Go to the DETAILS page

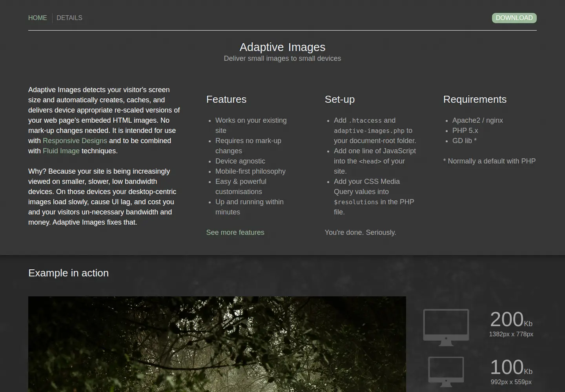click(x=69, y=18)
